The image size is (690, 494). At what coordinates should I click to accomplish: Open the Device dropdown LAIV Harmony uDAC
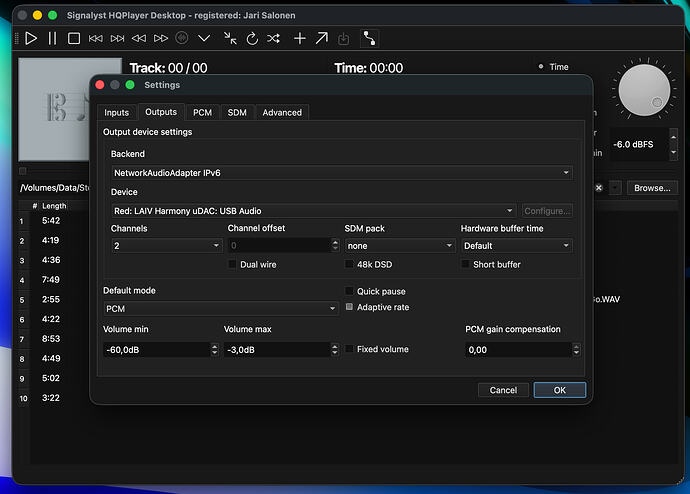click(314, 211)
